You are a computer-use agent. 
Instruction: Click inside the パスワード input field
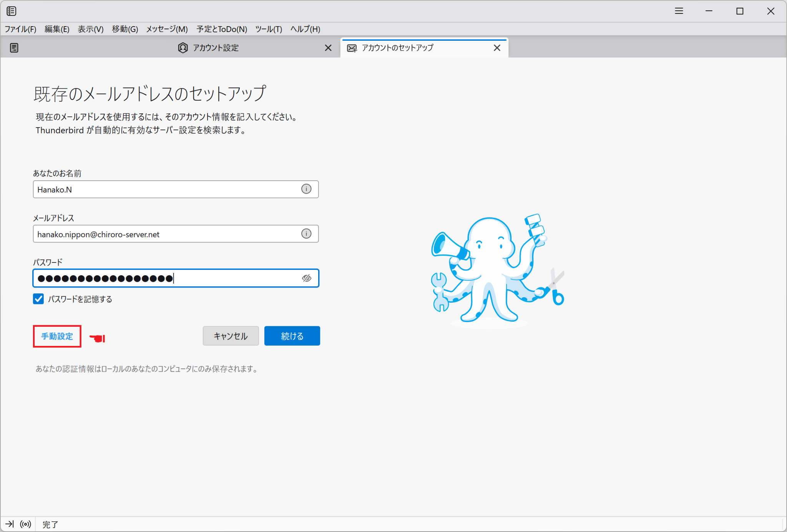173,278
